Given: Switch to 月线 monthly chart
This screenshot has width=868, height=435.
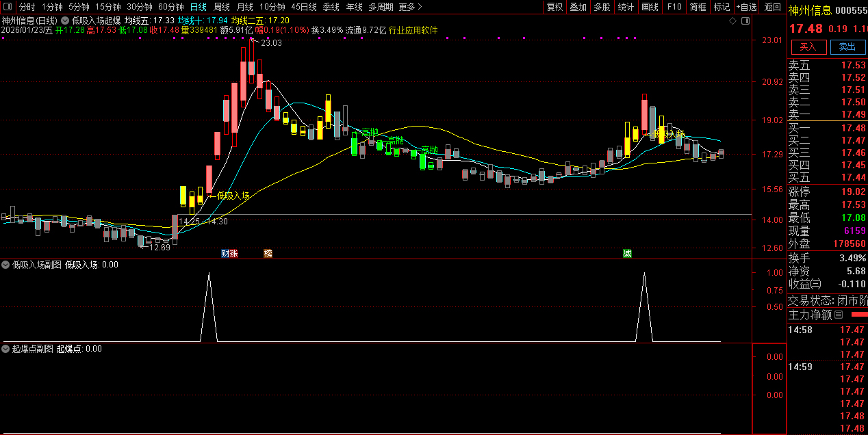Looking at the screenshot, I should pos(245,7).
